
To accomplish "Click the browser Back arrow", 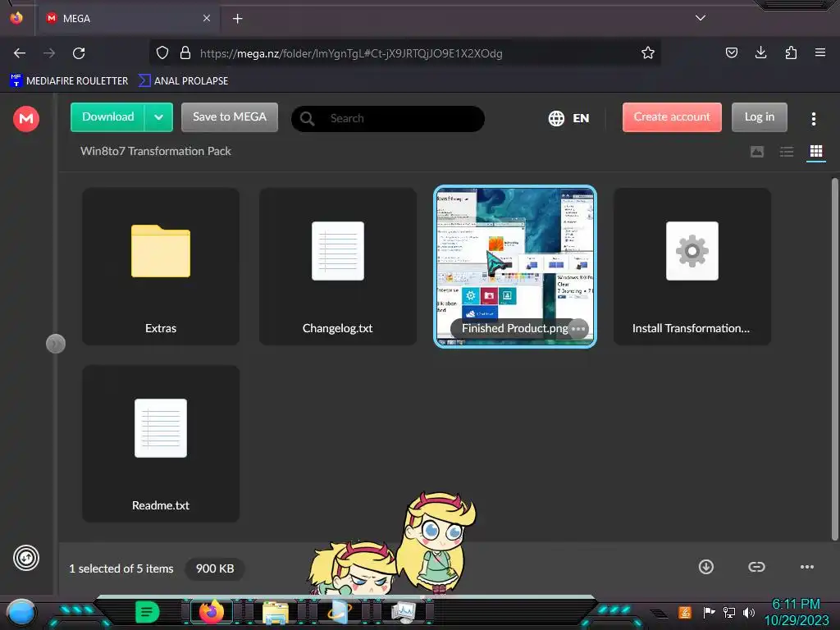I will 20,53.
